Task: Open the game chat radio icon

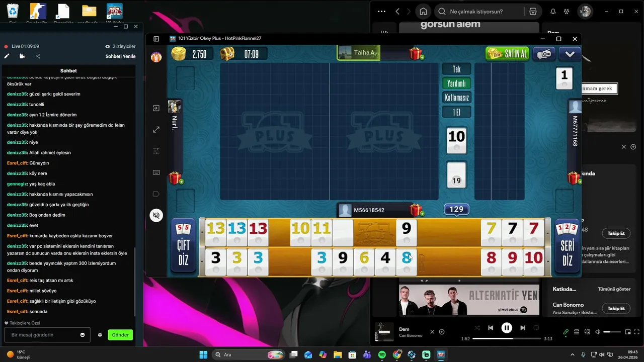Action: pos(544,54)
